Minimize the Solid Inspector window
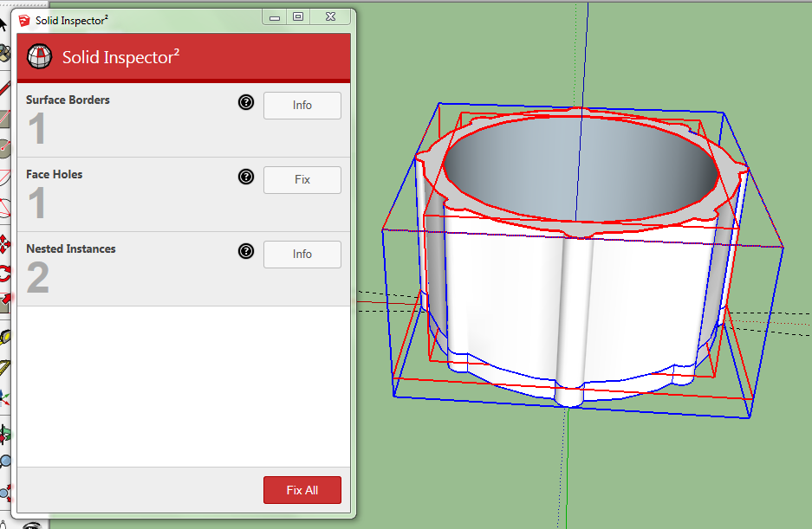The width and height of the screenshot is (812, 529). 275,17
